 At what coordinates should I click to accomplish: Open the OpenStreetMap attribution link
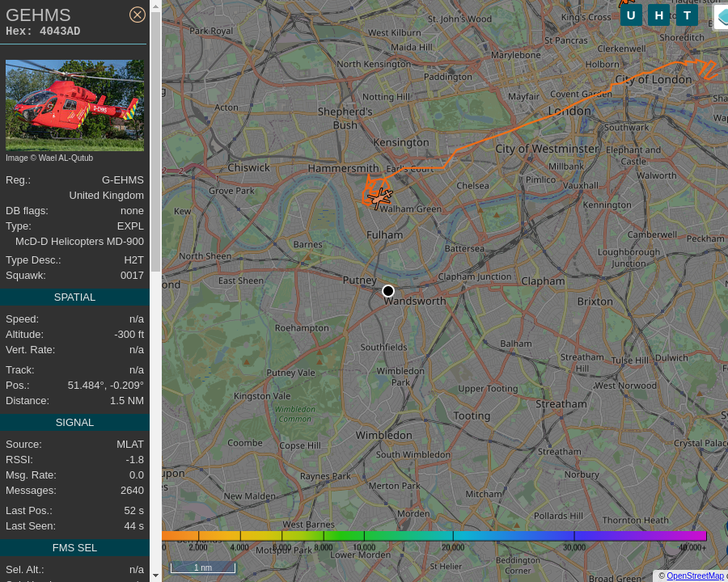[695, 576]
